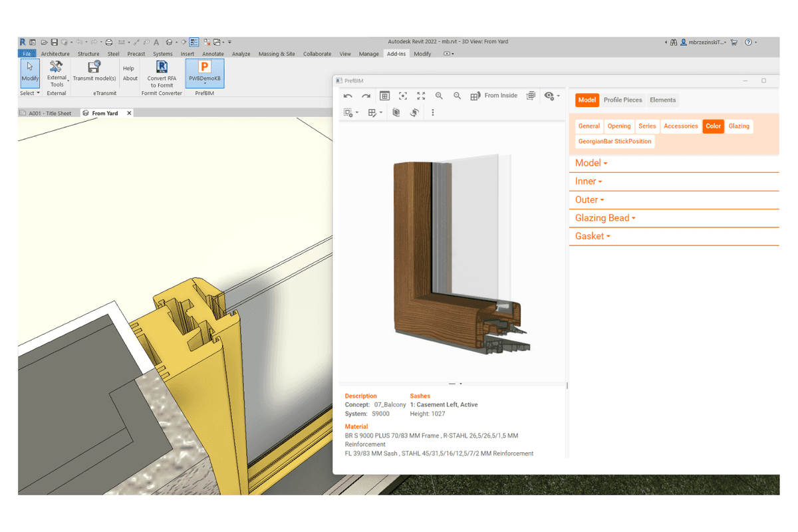
Task: Open the selection settings dropdown in PrefBIM
Action: [350, 113]
